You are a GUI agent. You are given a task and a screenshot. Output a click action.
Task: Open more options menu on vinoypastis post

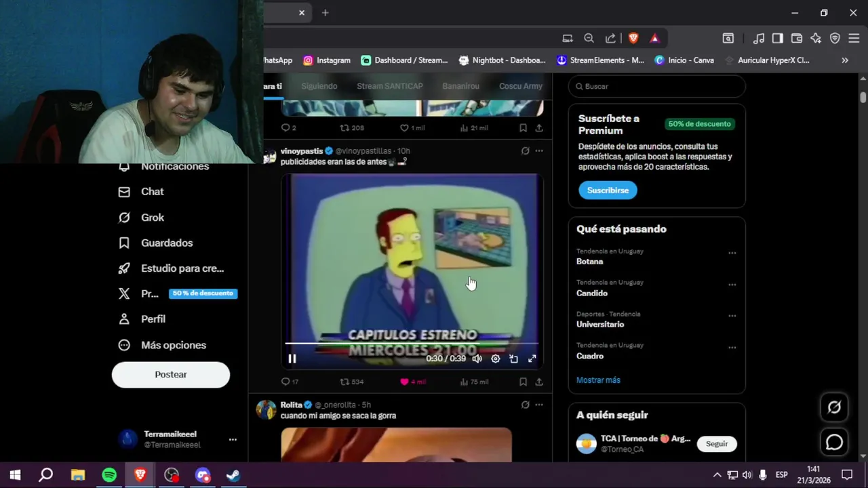(539, 150)
